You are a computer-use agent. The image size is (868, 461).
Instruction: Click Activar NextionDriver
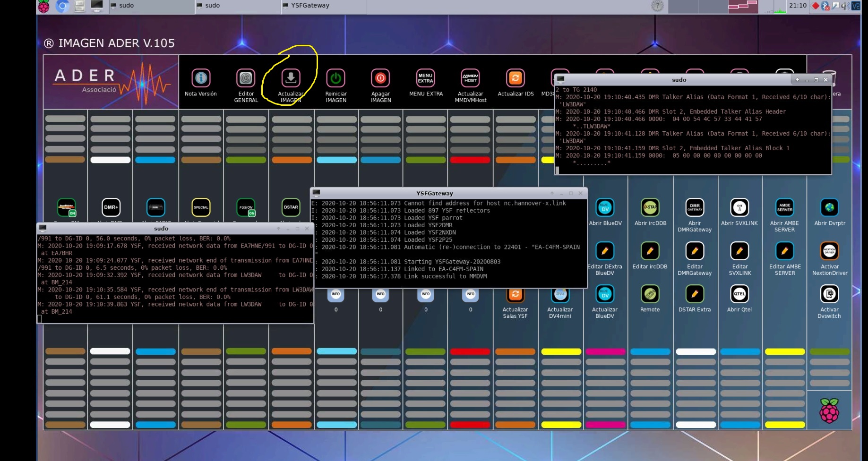point(829,251)
